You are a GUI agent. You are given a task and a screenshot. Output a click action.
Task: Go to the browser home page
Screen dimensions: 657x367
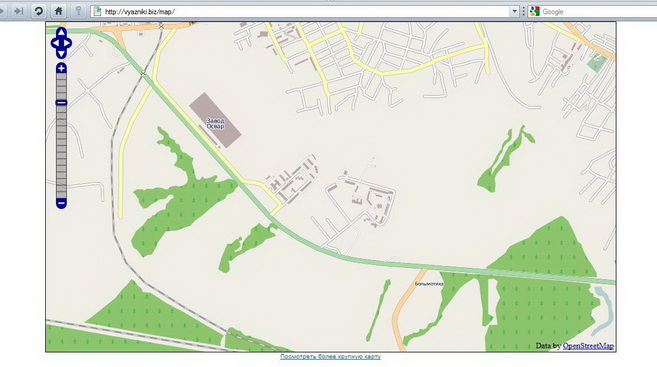tap(59, 11)
